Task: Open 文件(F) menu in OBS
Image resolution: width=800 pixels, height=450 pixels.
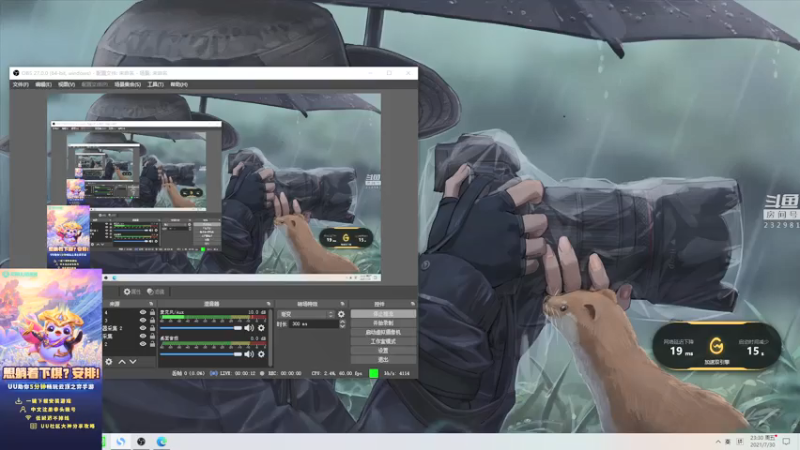Action: tap(20, 84)
